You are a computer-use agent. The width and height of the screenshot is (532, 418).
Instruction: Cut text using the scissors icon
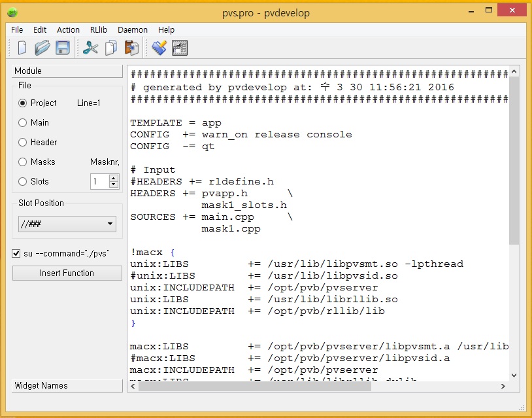(90, 47)
